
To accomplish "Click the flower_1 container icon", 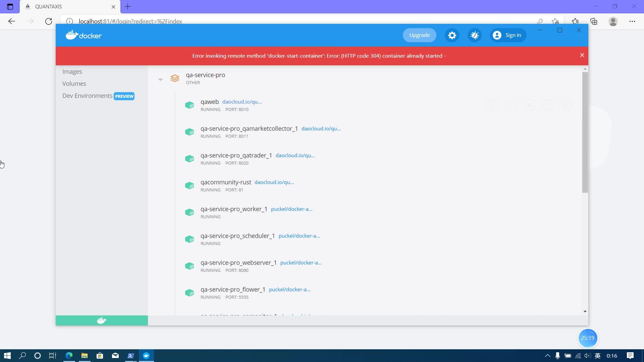I will coord(190,293).
